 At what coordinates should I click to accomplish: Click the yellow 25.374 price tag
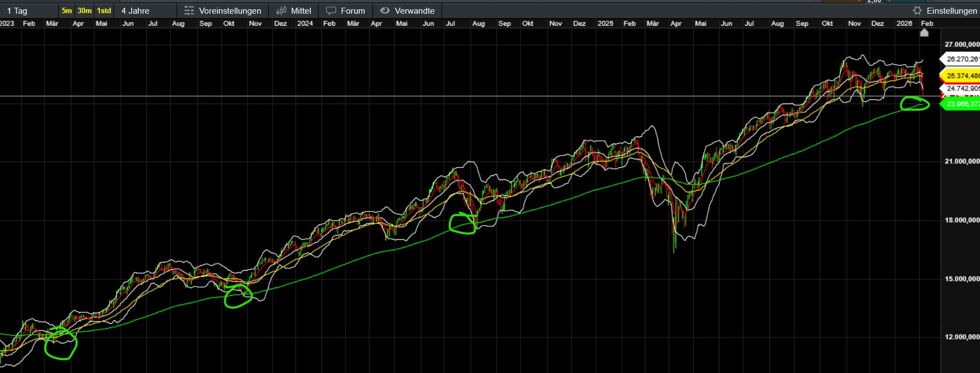962,76
